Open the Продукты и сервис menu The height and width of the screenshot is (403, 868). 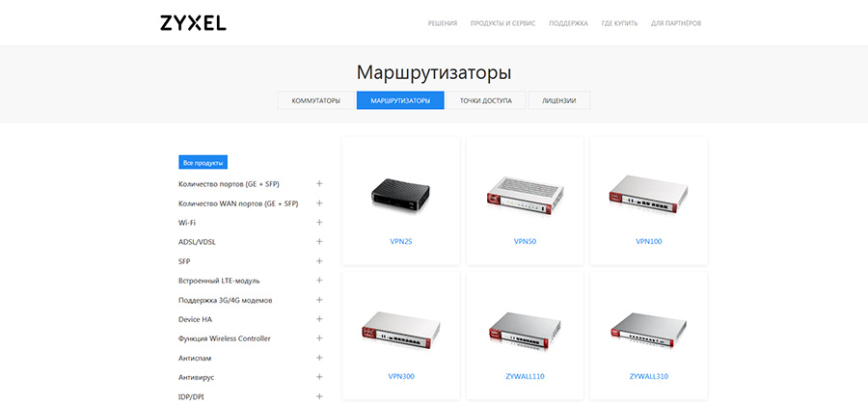pos(502,23)
